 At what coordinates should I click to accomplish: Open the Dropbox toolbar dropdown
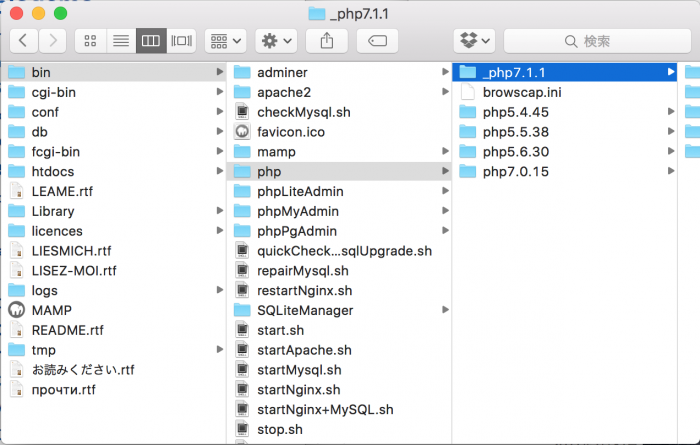click(475, 41)
